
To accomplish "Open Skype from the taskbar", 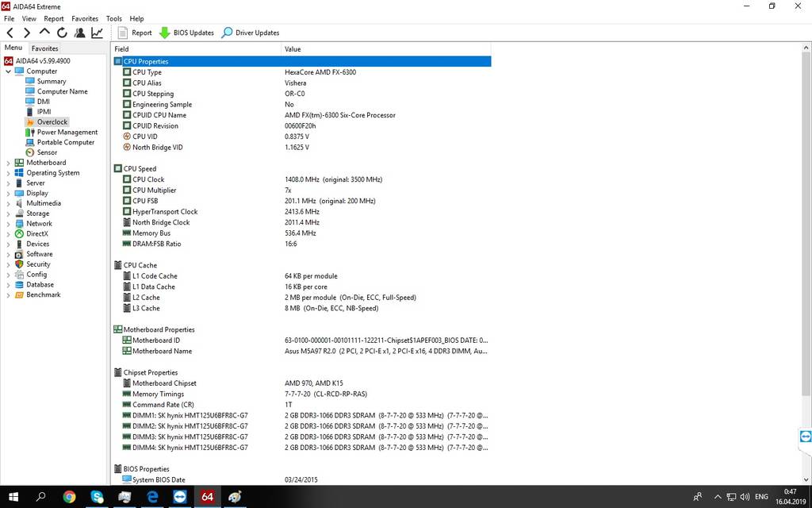I will pos(97,497).
